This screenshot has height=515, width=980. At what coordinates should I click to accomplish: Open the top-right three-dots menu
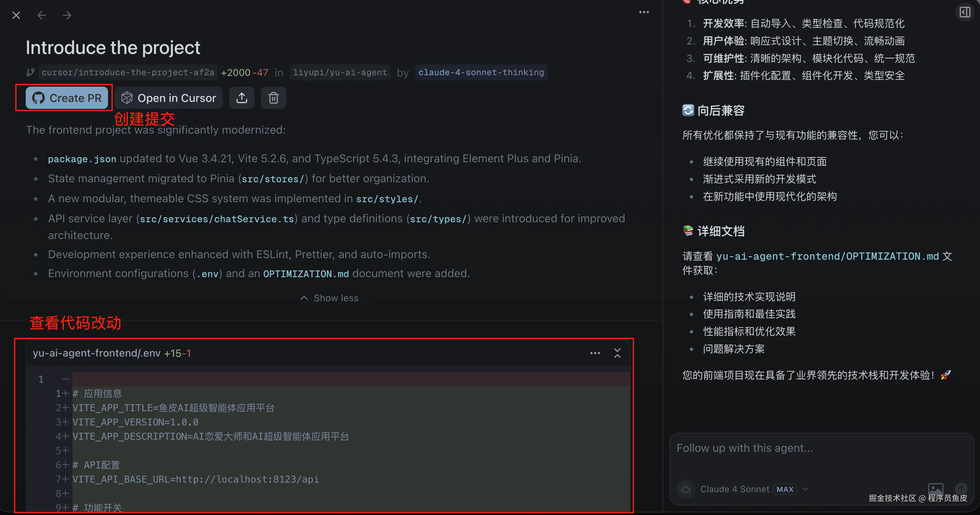tap(644, 12)
